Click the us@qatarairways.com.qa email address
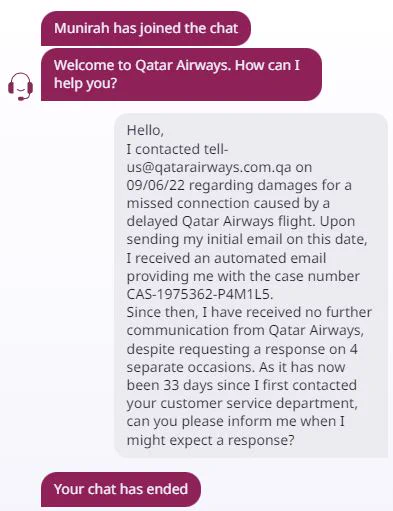Image resolution: width=393 pixels, height=511 pixels. [x=209, y=167]
